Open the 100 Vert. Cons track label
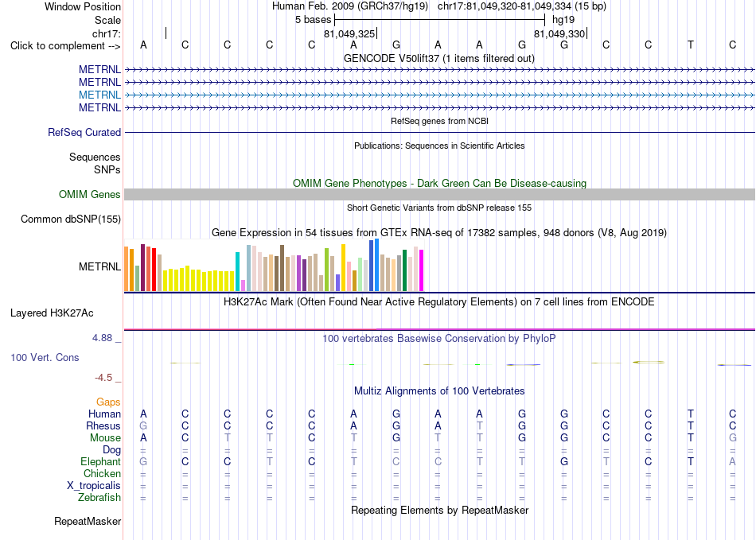 [45, 357]
